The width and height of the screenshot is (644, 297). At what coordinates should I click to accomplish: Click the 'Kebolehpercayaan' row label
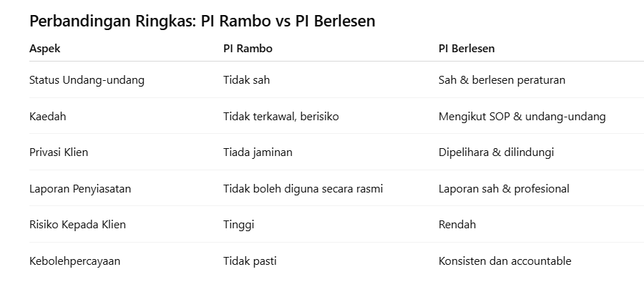[74, 261]
